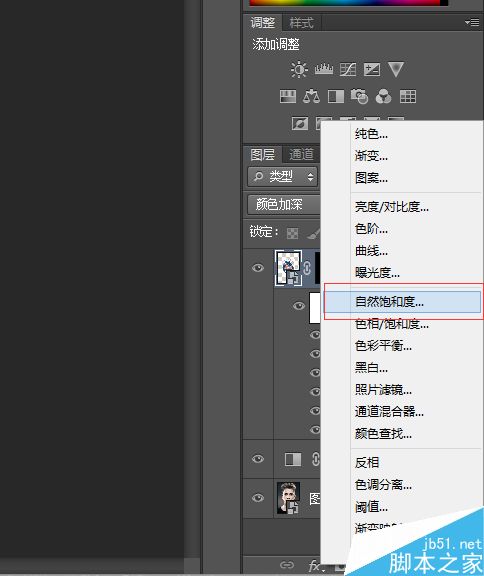Click the white smart filter mask thumbnail
The height and width of the screenshot is (576, 484).
click(x=314, y=308)
